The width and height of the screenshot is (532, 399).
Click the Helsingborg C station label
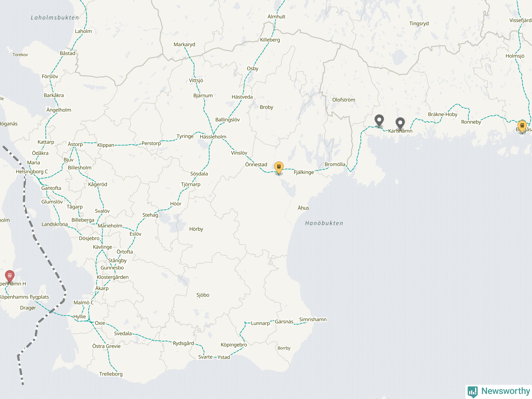click(x=32, y=171)
